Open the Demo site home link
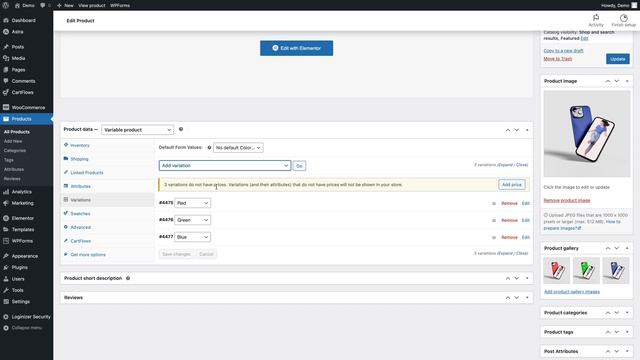Image resolution: width=640 pixels, height=360 pixels. click(x=24, y=5)
